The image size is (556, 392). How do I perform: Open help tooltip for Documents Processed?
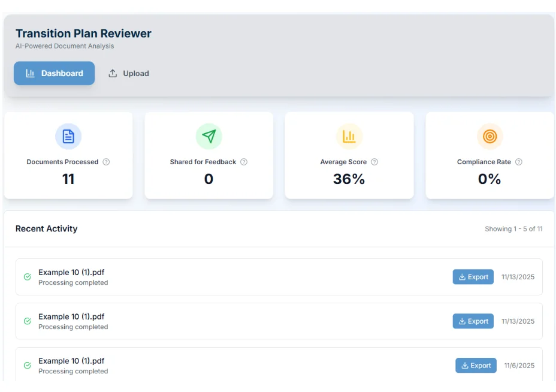(x=106, y=162)
